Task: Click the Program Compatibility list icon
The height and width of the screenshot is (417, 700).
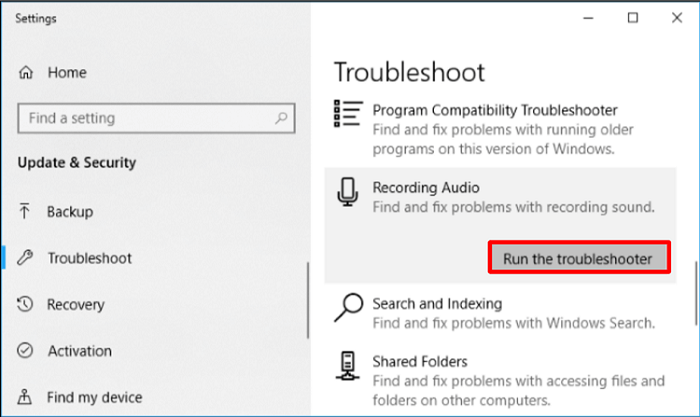Action: (347, 113)
